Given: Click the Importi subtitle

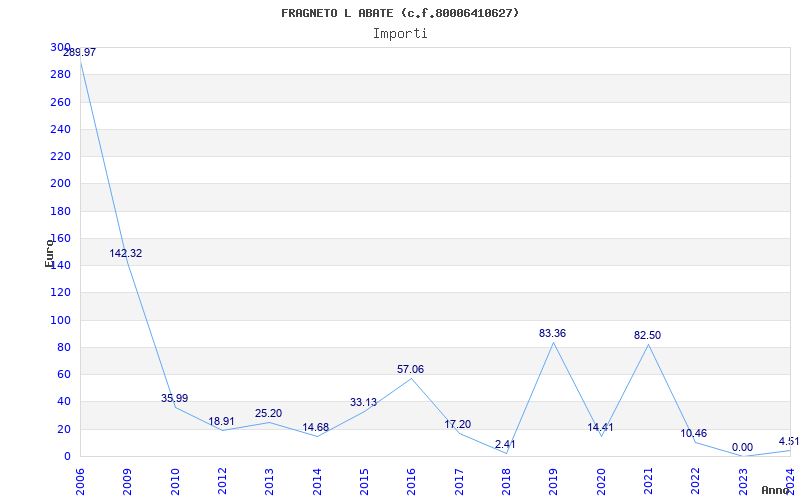Looking at the screenshot, I should tap(400, 34).
